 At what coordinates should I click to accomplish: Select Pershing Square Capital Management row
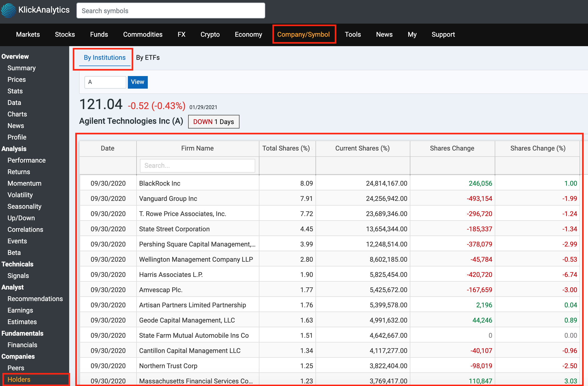(x=330, y=244)
